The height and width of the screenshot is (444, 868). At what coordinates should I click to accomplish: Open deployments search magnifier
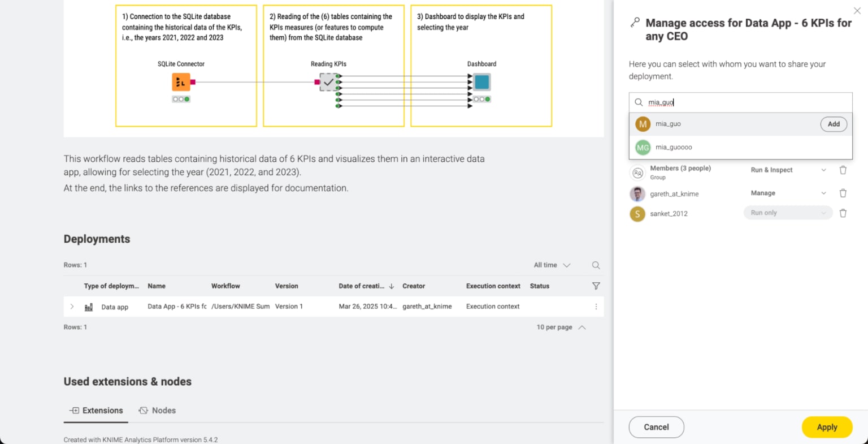(x=596, y=265)
